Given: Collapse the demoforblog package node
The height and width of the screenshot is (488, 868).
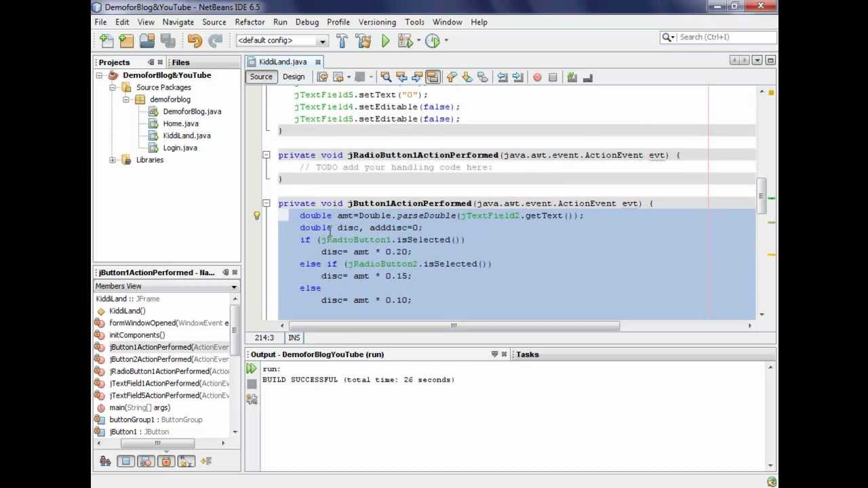Looking at the screenshot, I should tap(126, 100).
